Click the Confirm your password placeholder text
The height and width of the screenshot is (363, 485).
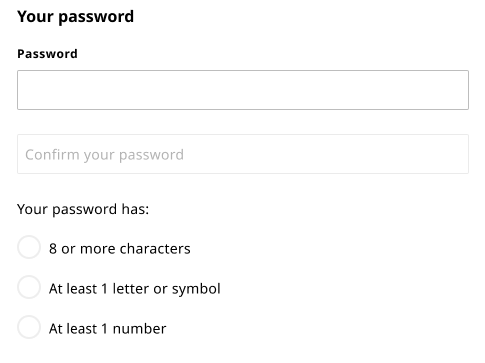point(104,155)
